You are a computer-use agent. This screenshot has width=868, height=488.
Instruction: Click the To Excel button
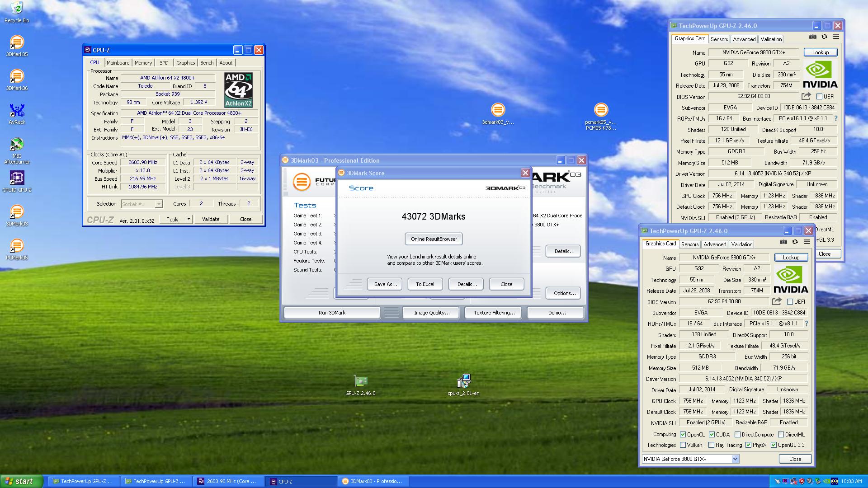425,284
